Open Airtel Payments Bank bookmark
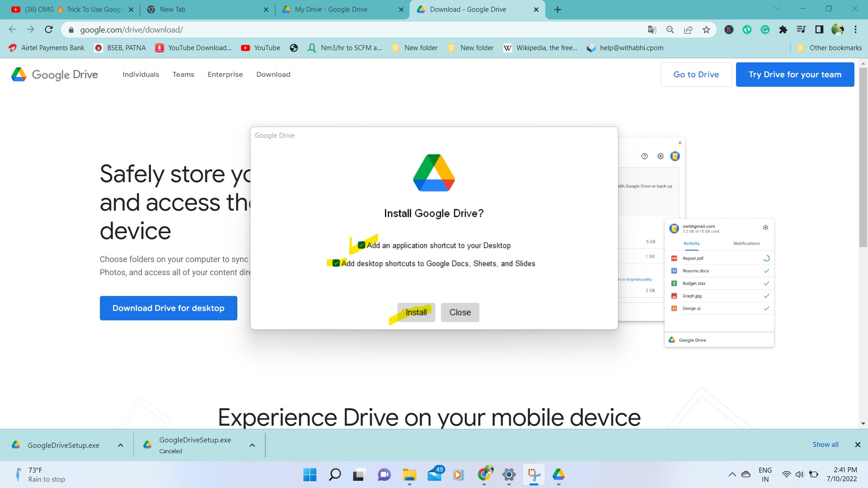This screenshot has width=868, height=488. (47, 48)
